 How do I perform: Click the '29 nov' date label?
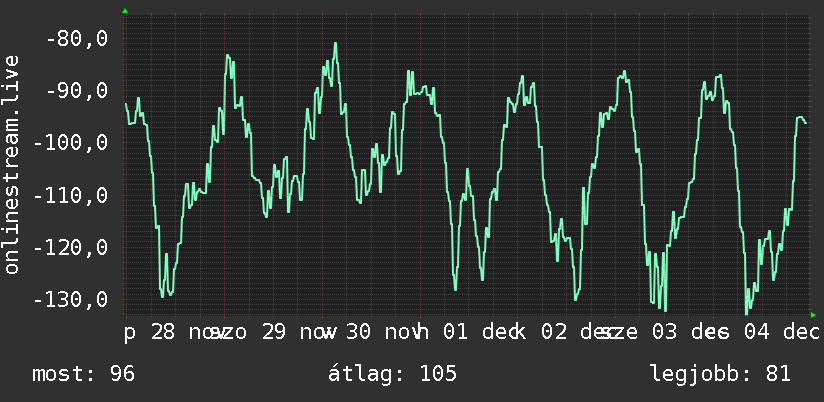(300, 332)
